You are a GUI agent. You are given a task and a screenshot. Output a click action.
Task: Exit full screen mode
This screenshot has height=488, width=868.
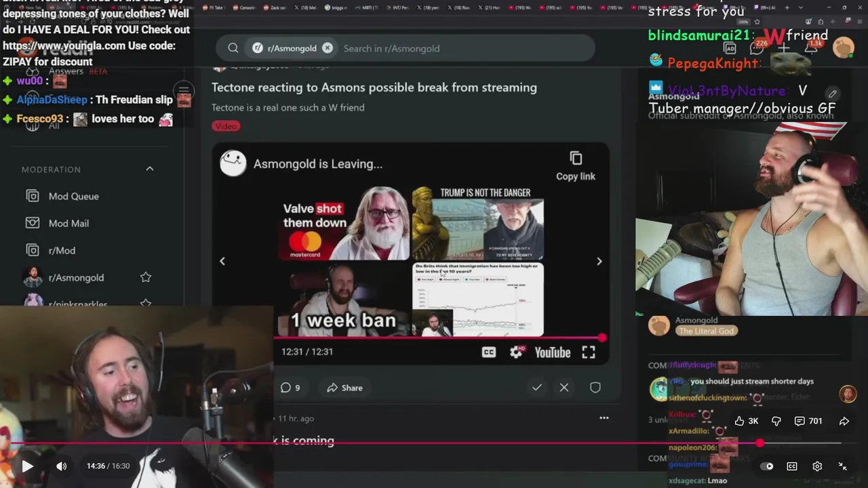pyautogui.click(x=842, y=466)
